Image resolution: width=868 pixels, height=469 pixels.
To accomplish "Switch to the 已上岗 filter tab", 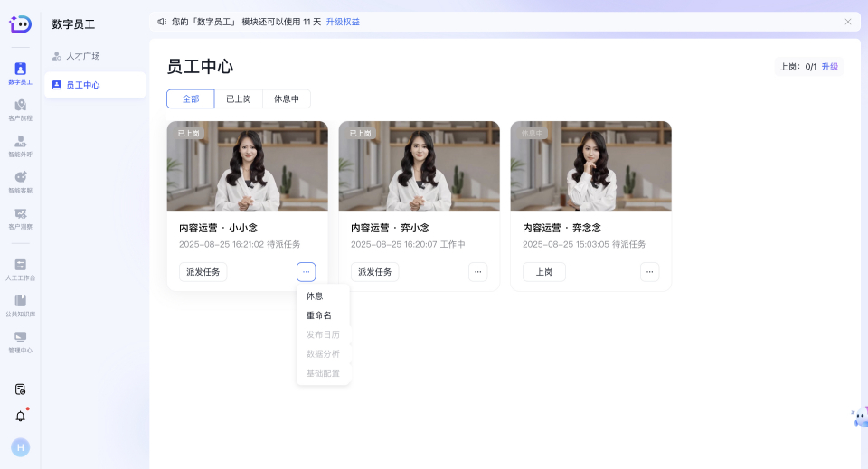I will pos(239,99).
